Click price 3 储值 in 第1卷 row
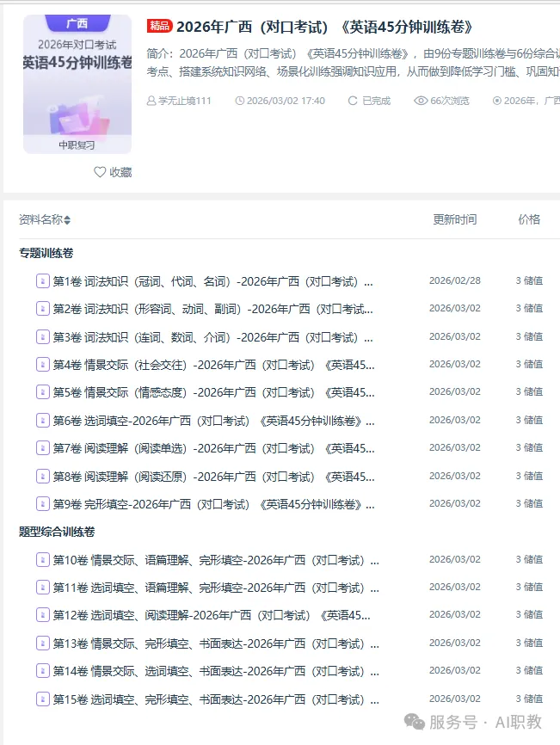 coord(529,280)
